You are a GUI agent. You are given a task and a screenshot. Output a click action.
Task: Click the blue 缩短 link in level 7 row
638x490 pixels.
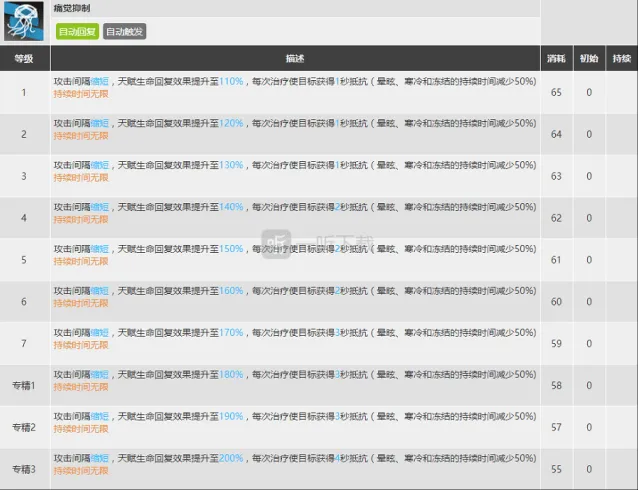point(100,332)
